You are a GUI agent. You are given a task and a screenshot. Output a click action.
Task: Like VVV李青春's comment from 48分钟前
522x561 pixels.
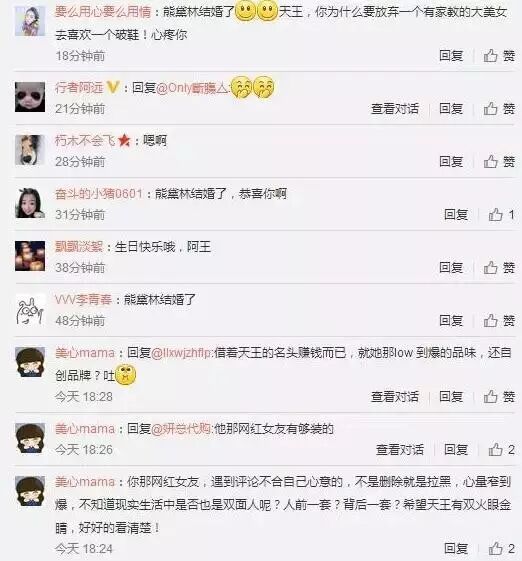[x=499, y=321]
